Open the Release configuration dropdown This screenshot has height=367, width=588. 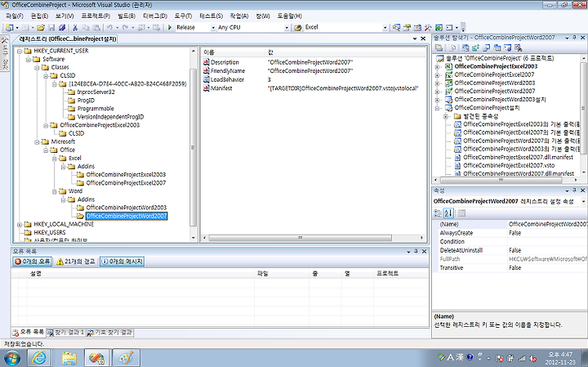(x=213, y=28)
